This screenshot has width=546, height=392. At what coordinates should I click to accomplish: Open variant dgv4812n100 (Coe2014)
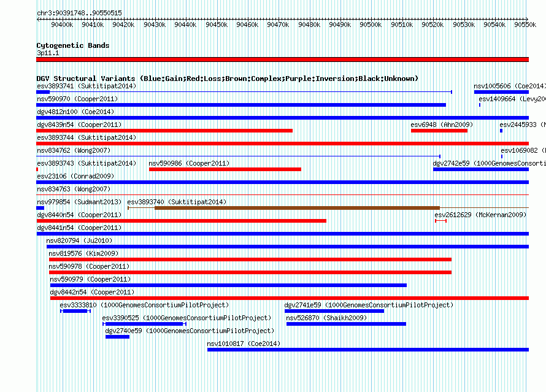[x=75, y=112]
